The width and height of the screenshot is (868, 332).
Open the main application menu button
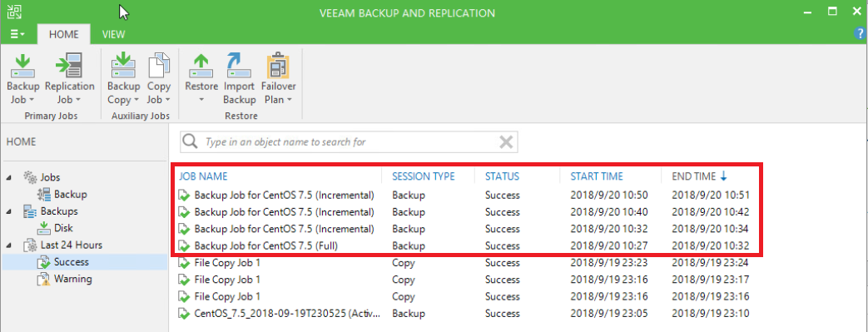[x=17, y=34]
